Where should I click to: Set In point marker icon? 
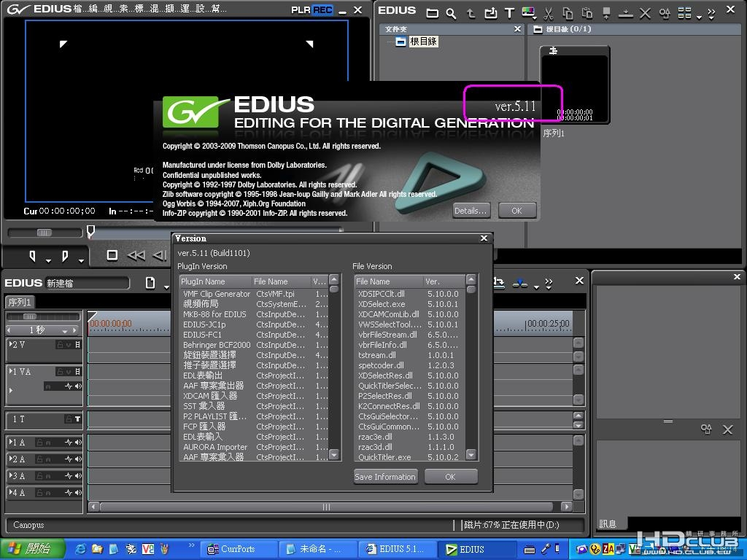pyautogui.click(x=32, y=256)
